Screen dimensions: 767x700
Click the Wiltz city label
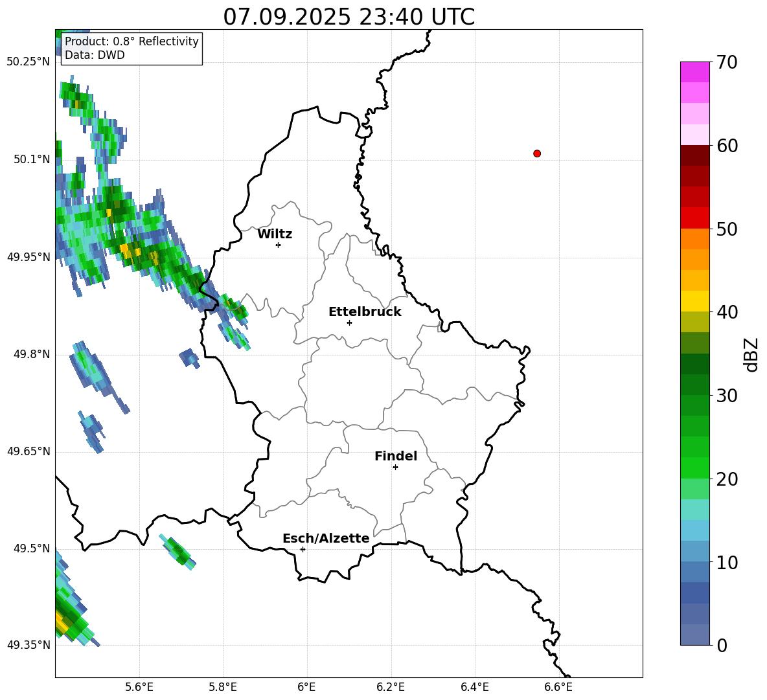click(275, 234)
